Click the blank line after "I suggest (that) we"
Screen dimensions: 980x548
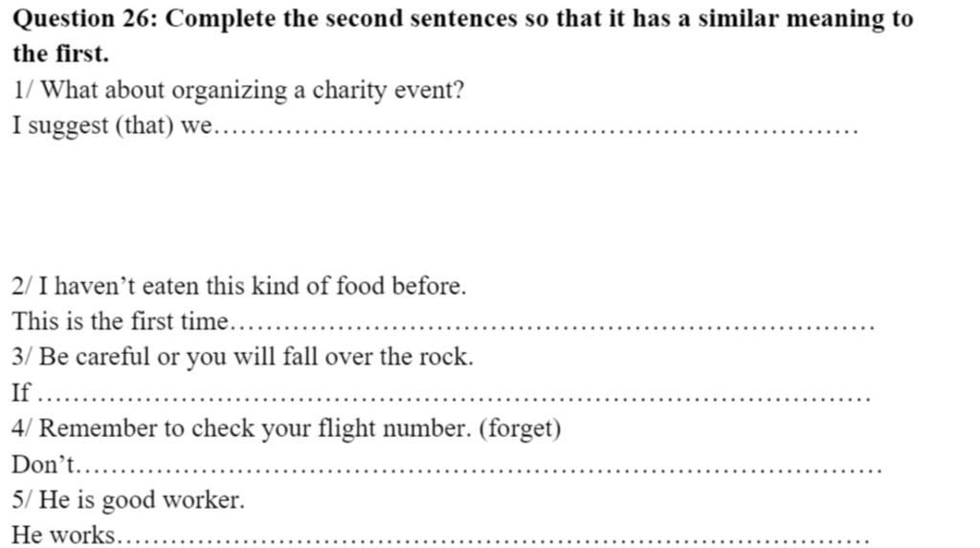(536, 130)
